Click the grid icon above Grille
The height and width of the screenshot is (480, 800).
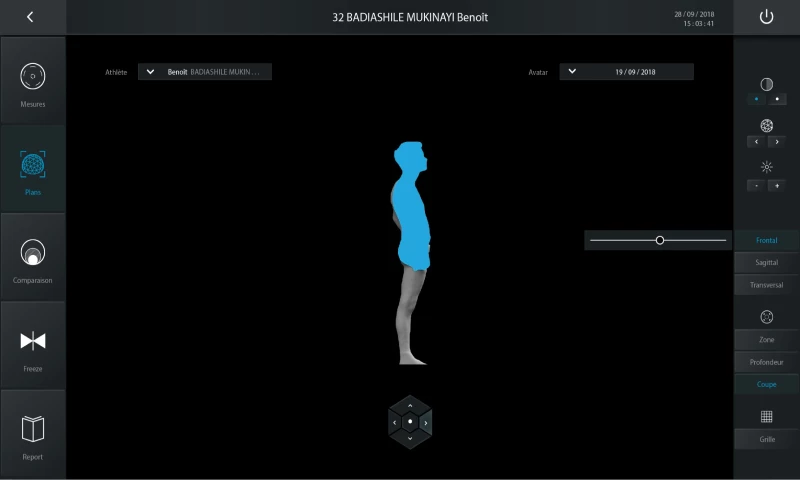(766, 416)
